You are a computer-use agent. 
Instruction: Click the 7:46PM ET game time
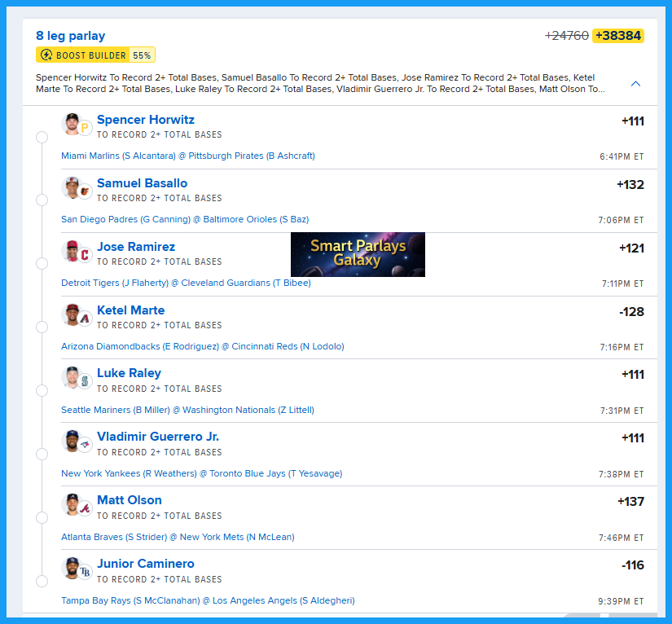pyautogui.click(x=621, y=538)
